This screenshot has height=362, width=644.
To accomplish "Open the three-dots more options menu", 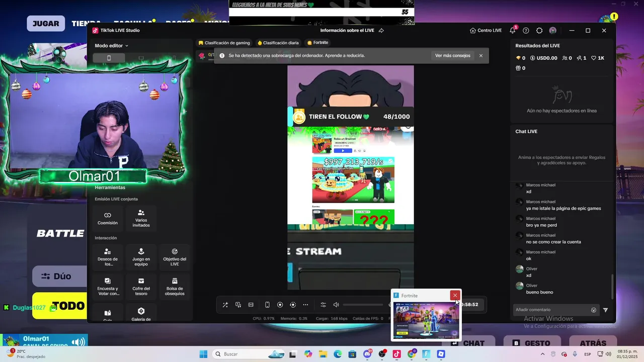I will coord(305,305).
